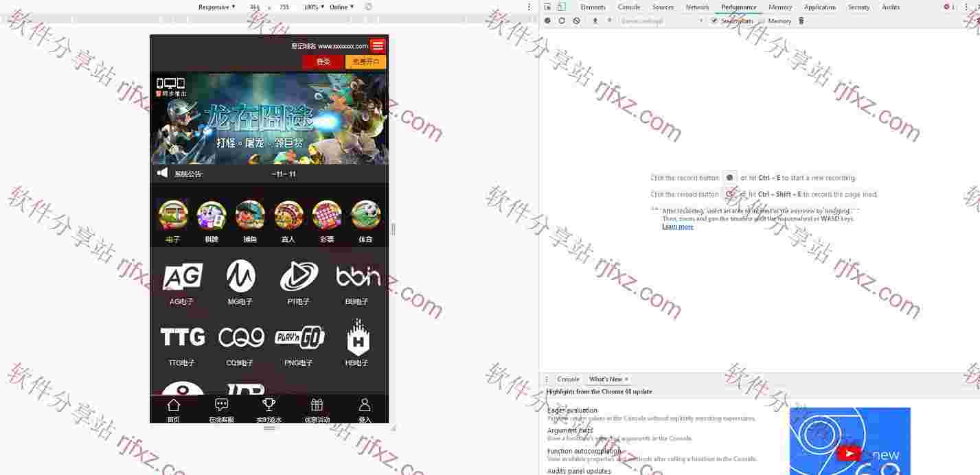This screenshot has width=980, height=475.
Task: Select the 捕鱼 fishing category icon
Action: (250, 215)
